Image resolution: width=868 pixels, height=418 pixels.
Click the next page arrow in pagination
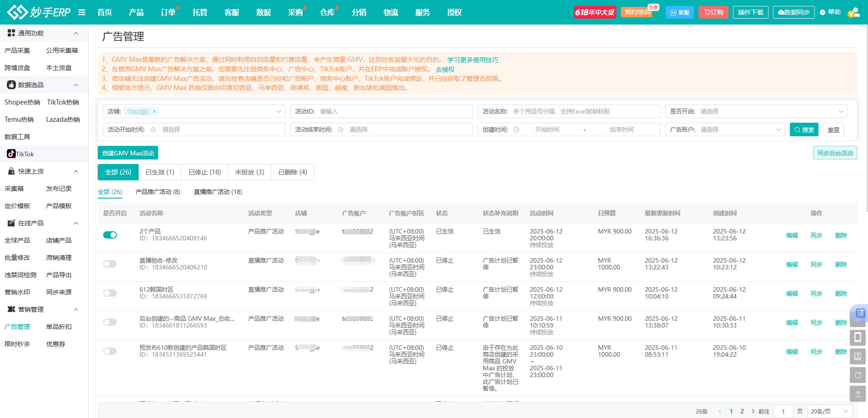[753, 411]
